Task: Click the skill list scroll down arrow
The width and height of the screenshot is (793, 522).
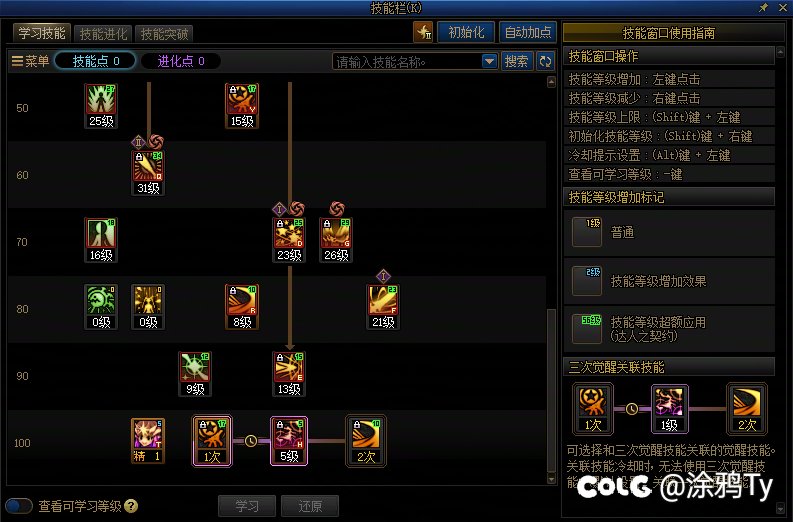Action: click(x=551, y=478)
